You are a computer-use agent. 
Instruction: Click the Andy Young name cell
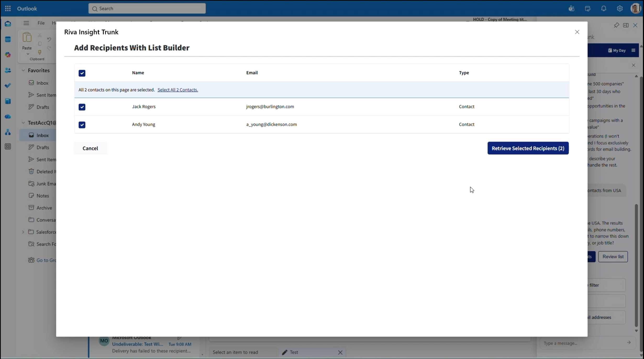(143, 124)
